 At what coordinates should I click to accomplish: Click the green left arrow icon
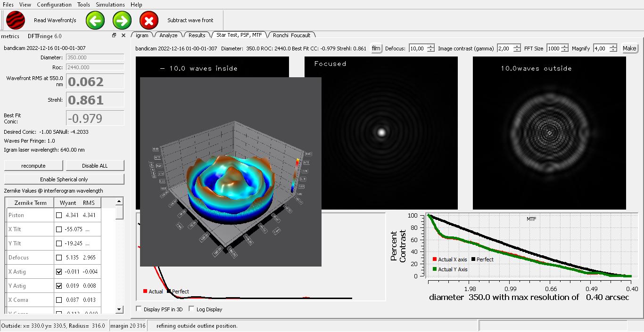(95, 20)
